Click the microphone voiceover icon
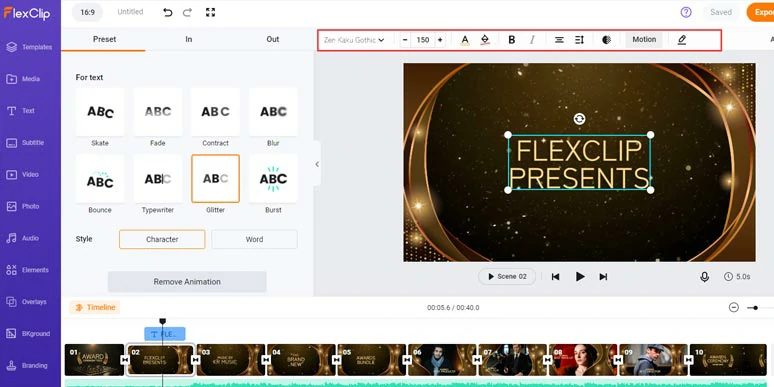 tap(704, 277)
